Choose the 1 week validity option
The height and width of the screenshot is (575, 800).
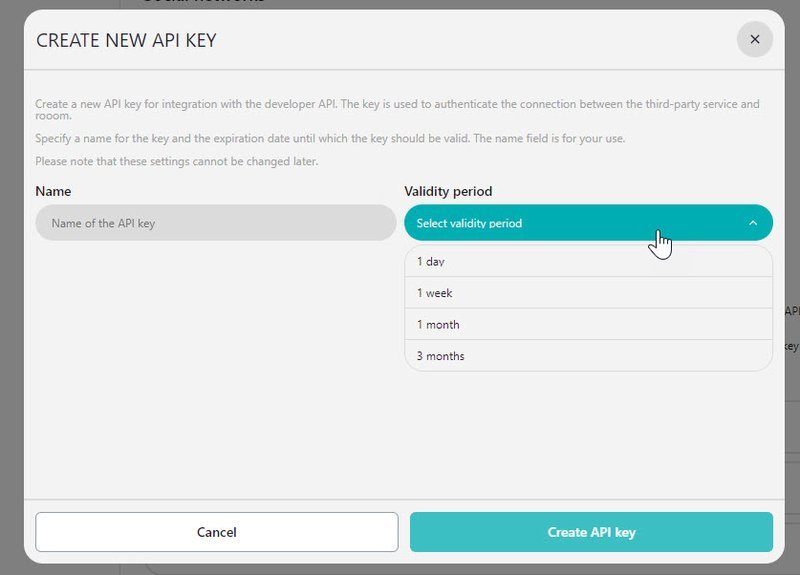pos(588,293)
